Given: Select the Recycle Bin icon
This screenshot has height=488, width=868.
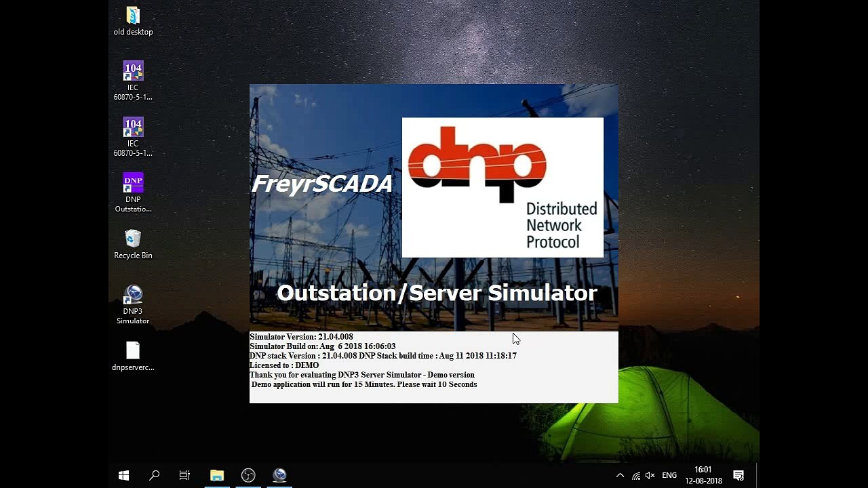Looking at the screenshot, I should tap(133, 244).
